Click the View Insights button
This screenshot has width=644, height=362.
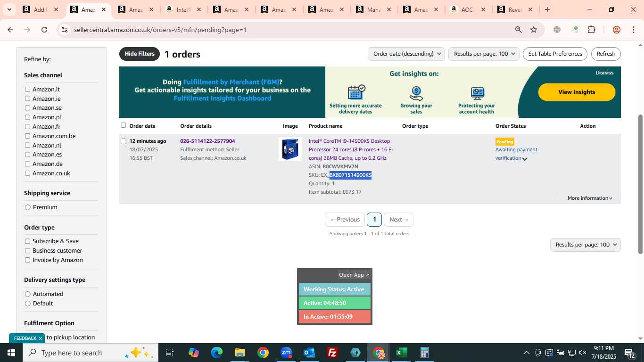[x=577, y=92]
